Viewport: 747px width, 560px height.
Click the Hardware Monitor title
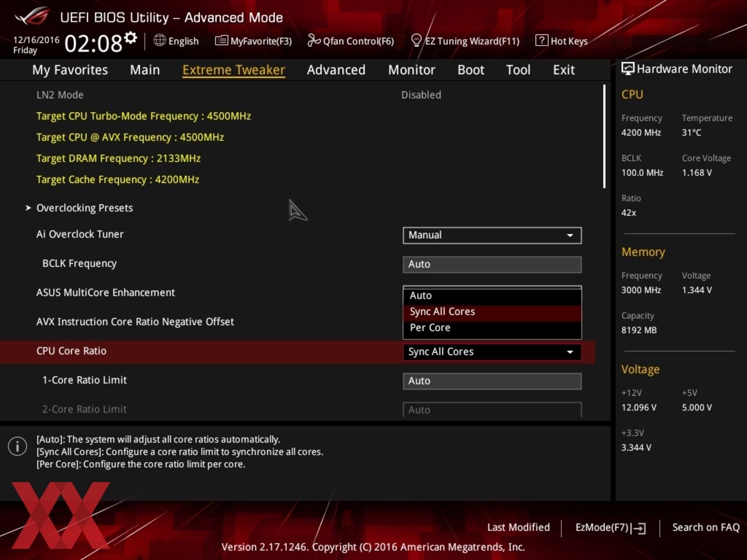pos(684,69)
